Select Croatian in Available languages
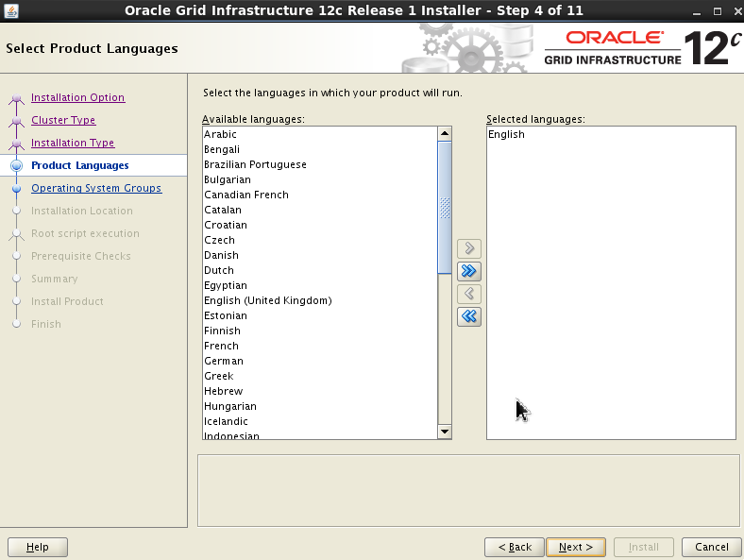The height and width of the screenshot is (560, 744). pos(320,225)
